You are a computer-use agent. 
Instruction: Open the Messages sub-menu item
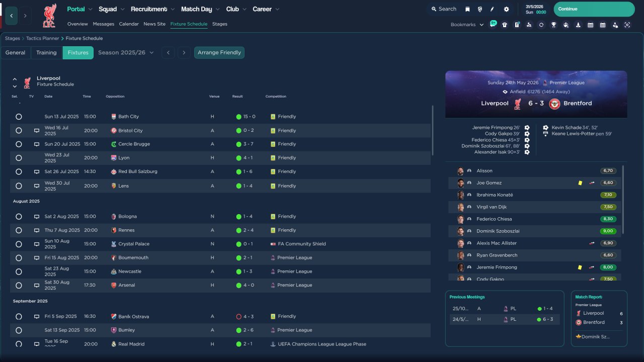(x=104, y=24)
